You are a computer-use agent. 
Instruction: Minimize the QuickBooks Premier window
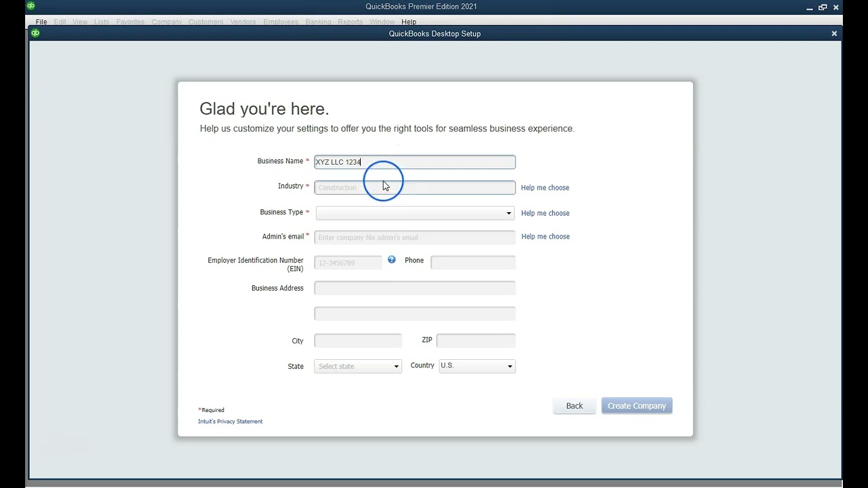click(810, 7)
